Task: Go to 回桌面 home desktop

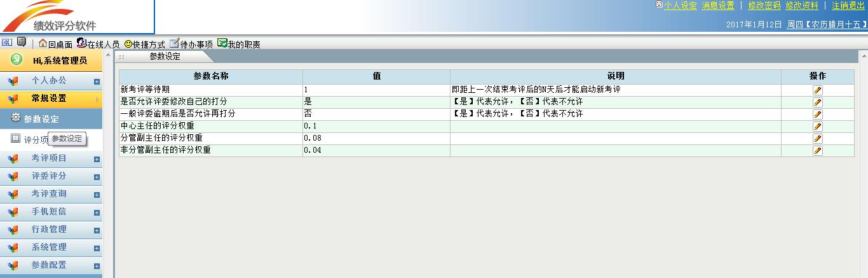Action: tap(55, 44)
